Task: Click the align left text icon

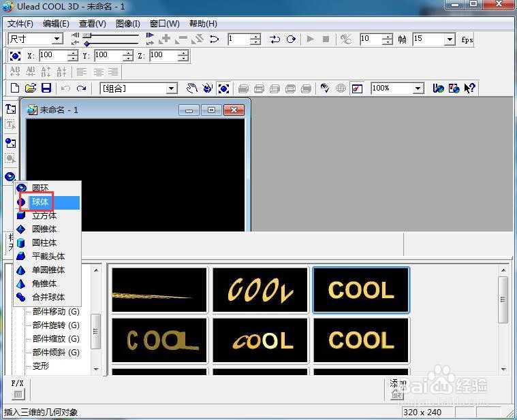Action: (x=82, y=71)
